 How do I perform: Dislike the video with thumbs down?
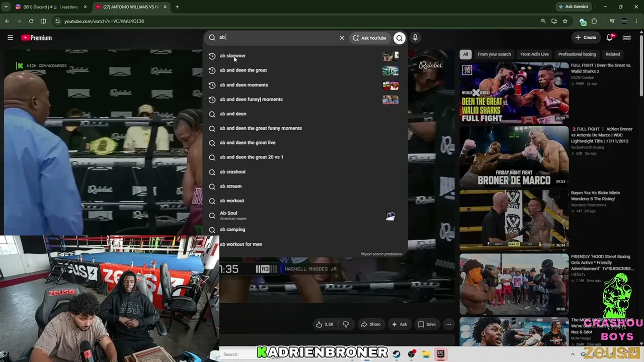click(346, 324)
